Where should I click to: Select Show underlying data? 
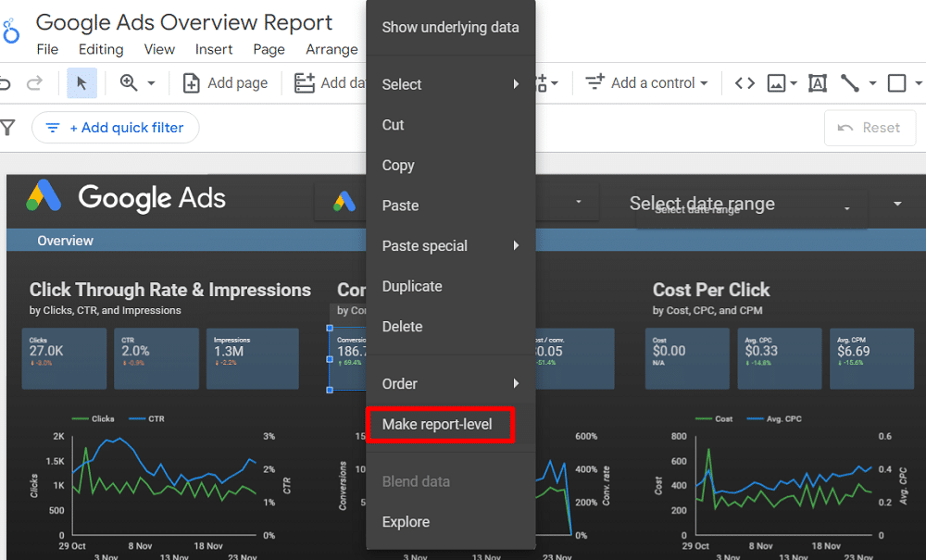(451, 28)
